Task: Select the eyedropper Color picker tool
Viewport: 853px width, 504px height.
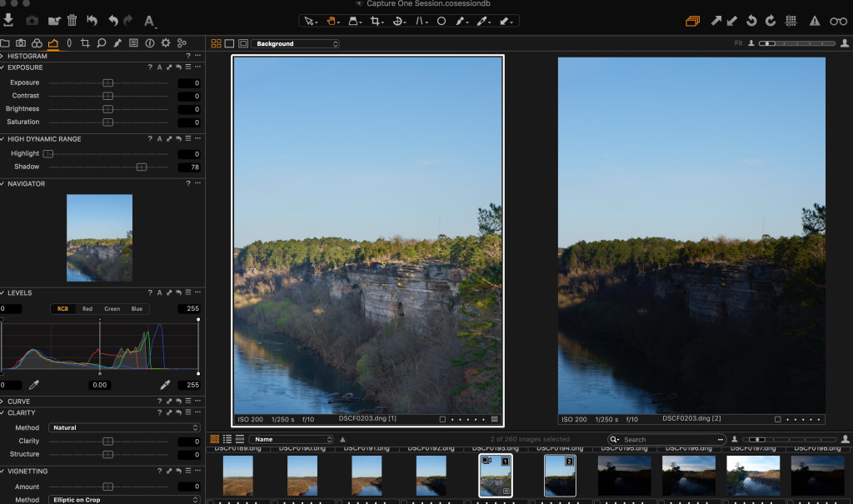Action: (x=482, y=21)
